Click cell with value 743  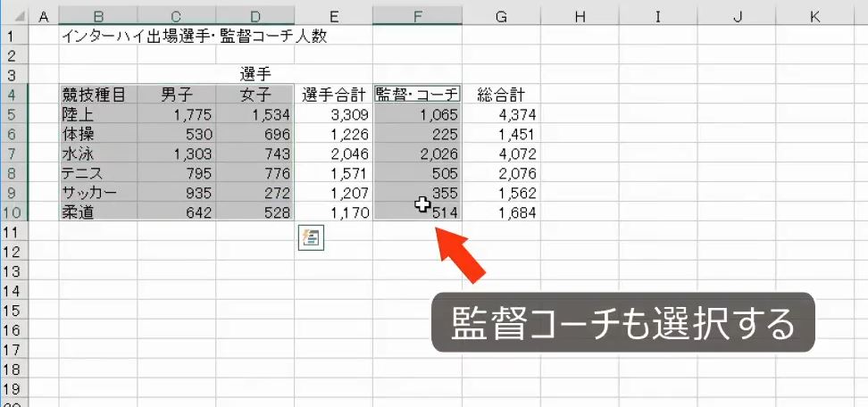click(x=255, y=154)
